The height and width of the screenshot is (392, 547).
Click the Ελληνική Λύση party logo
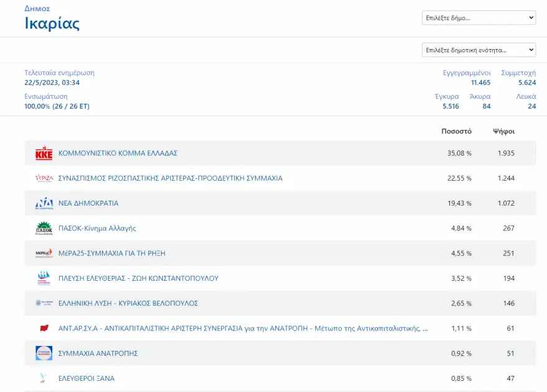[x=44, y=303]
